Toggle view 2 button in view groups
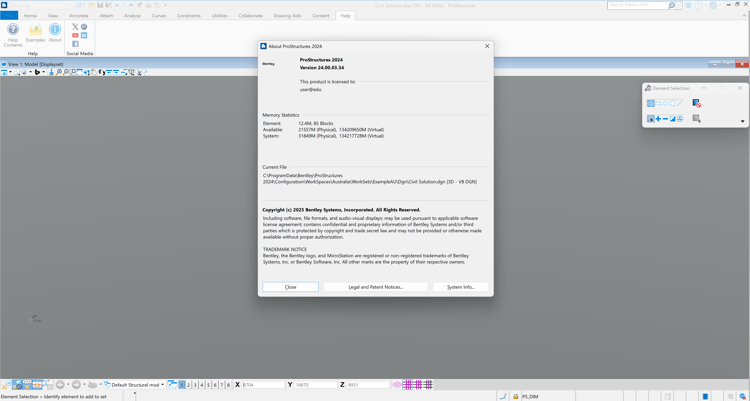 (188, 385)
